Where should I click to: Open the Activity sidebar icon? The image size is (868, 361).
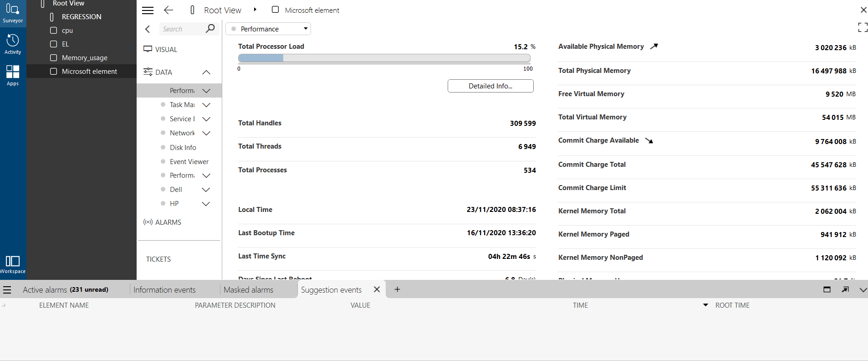(x=13, y=44)
